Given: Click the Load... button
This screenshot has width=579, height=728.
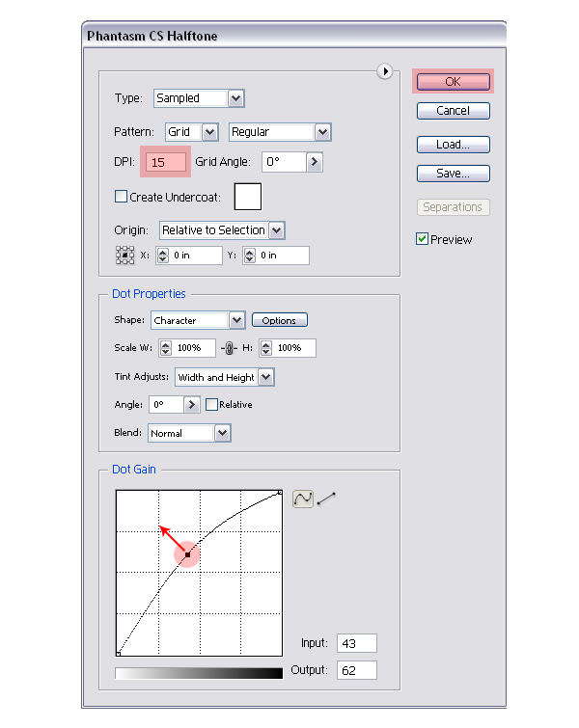Looking at the screenshot, I should click(454, 145).
